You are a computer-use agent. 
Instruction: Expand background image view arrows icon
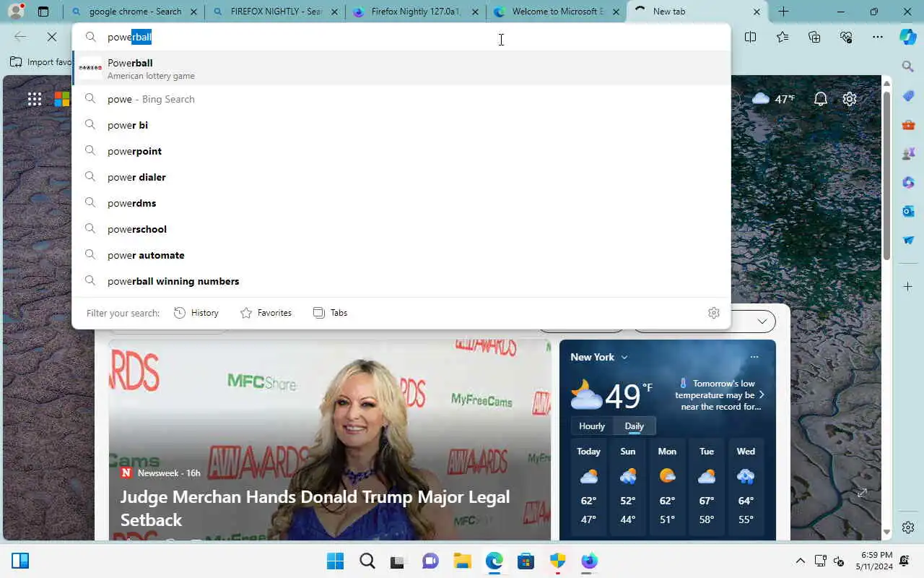[862, 493]
